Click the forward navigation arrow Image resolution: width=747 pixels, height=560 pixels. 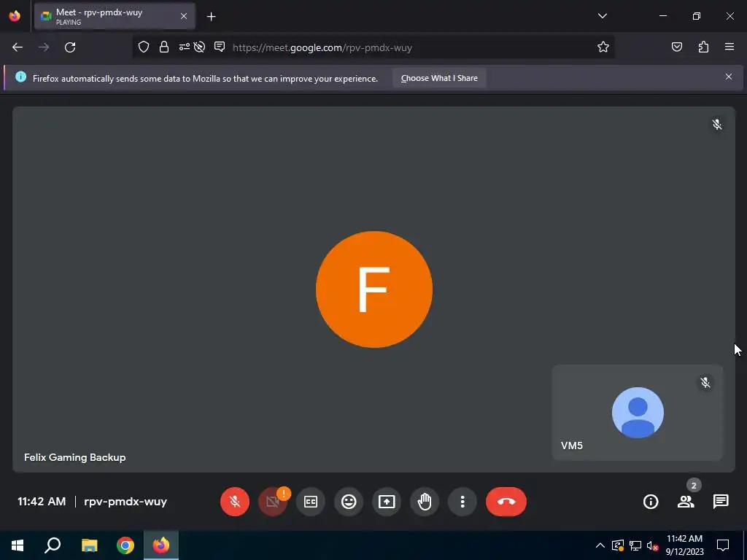[x=44, y=47]
